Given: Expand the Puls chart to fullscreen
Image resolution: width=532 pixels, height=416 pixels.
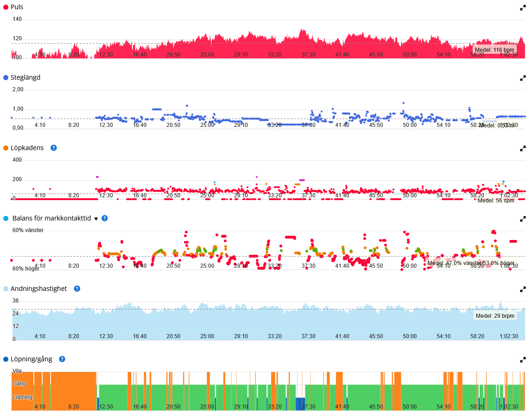Looking at the screenshot, I should click(523, 8).
